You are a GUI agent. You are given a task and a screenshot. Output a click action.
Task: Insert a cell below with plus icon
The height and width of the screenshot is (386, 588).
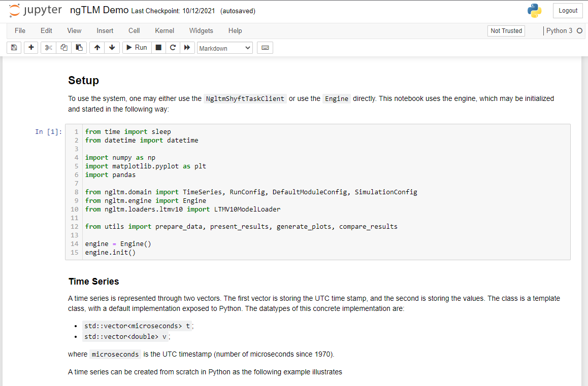tap(31, 48)
